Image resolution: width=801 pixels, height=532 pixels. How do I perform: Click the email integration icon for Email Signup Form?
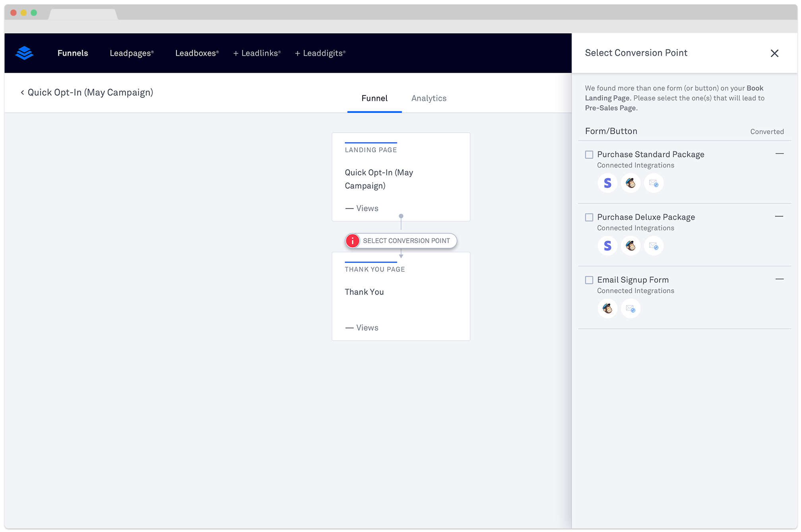[x=630, y=308]
